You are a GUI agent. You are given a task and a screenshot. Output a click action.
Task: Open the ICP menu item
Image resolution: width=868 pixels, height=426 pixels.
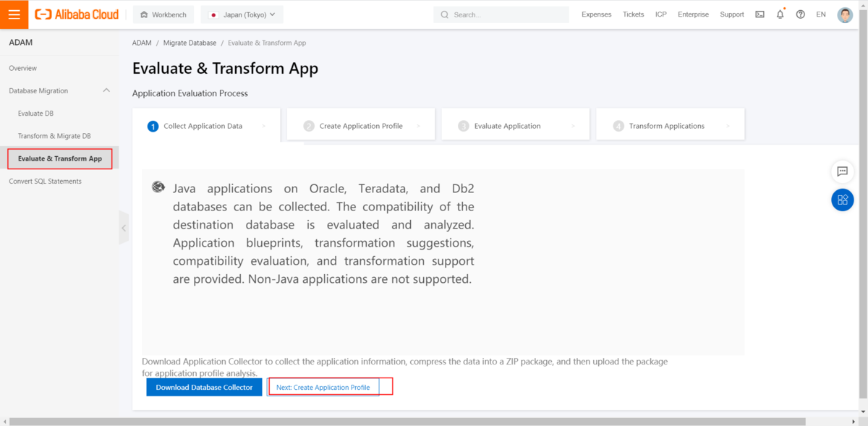click(661, 14)
